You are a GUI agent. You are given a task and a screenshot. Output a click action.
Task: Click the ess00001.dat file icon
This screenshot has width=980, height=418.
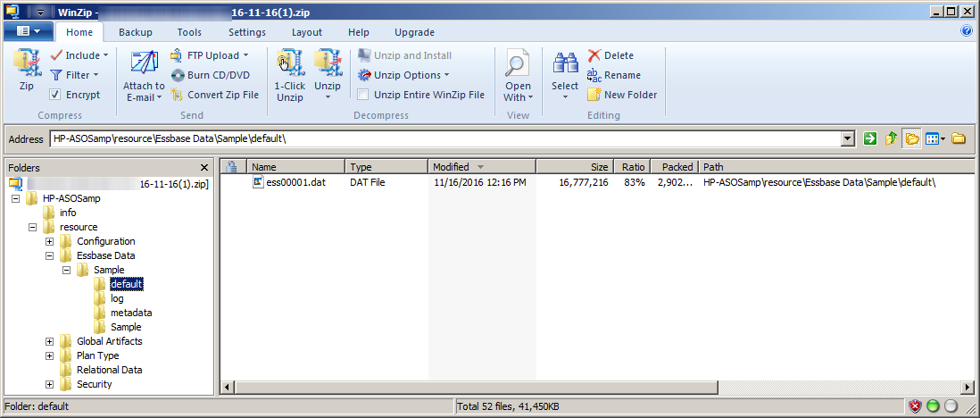258,182
